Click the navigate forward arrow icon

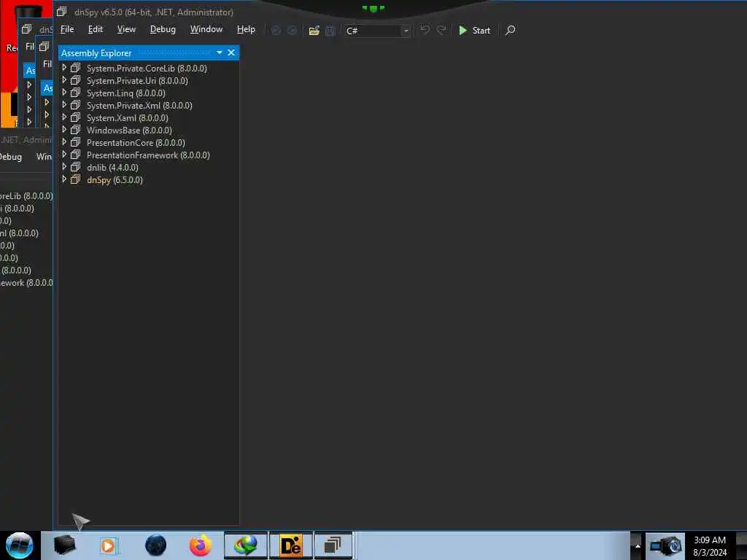coord(292,31)
